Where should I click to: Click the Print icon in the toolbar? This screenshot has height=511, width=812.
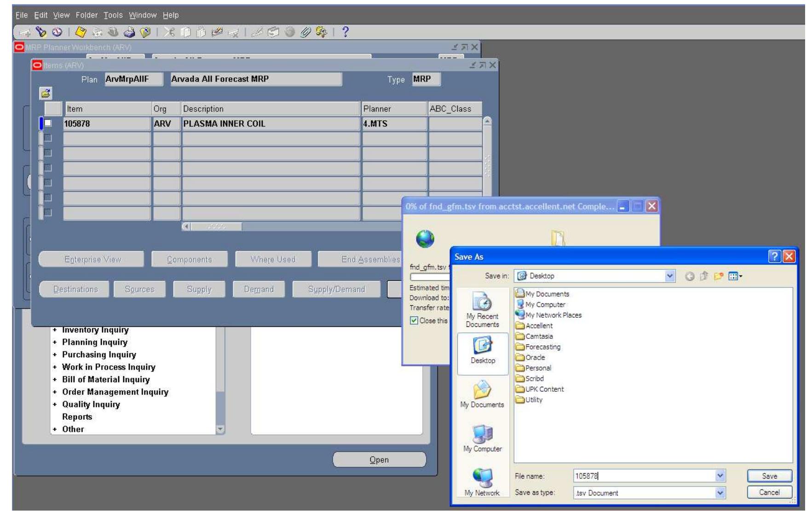[129, 32]
